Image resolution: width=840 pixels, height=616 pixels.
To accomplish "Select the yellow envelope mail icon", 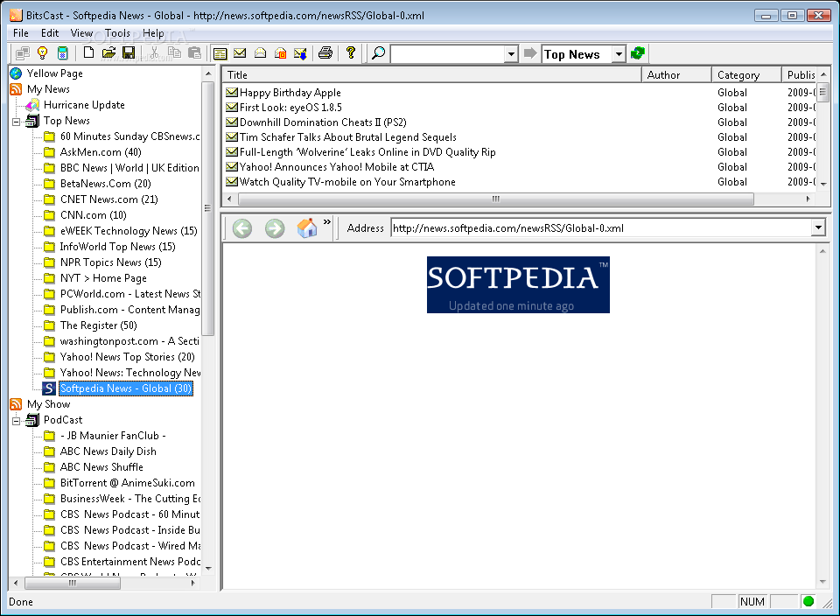I will [239, 52].
